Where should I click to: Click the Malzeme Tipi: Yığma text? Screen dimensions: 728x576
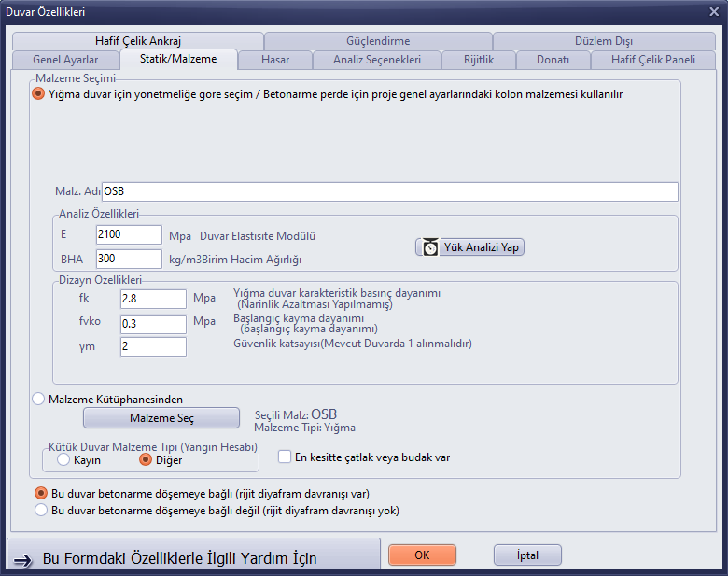tap(304, 428)
